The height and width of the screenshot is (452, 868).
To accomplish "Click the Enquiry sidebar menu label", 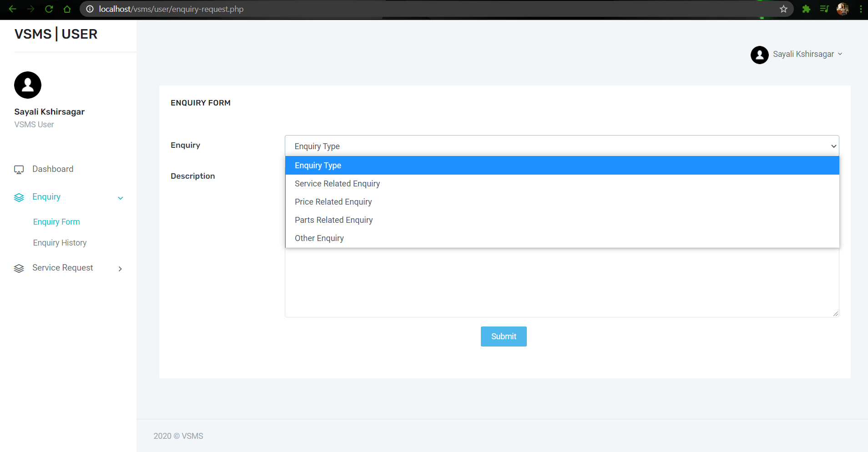I will 46,197.
